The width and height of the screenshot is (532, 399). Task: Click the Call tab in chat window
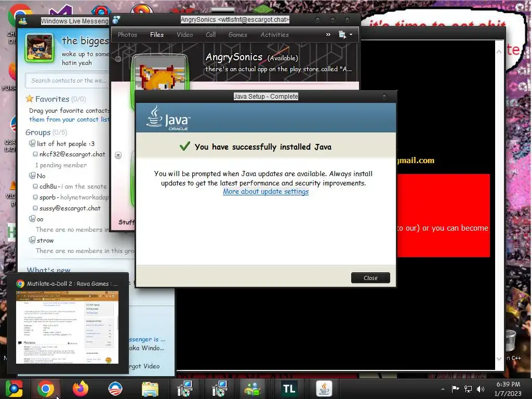[210, 35]
